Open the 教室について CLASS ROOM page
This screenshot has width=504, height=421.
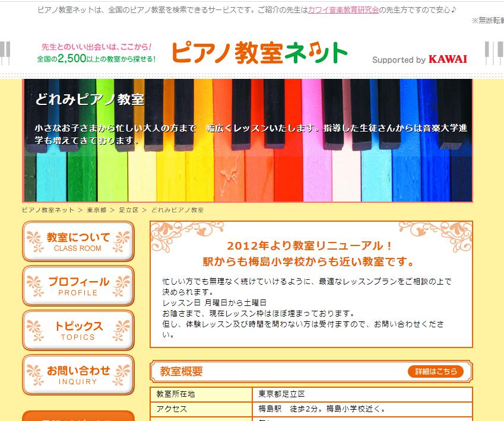pyautogui.click(x=78, y=241)
